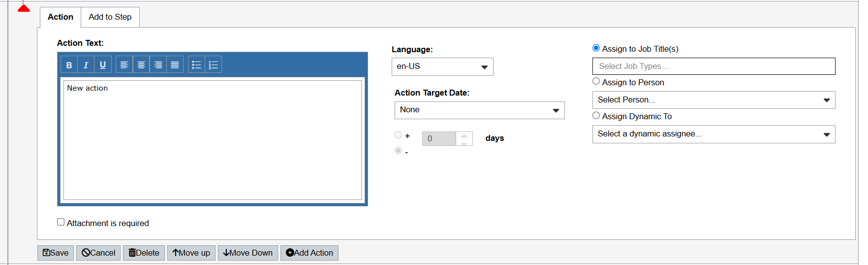Toggle bold formatting in Action Text

click(69, 65)
